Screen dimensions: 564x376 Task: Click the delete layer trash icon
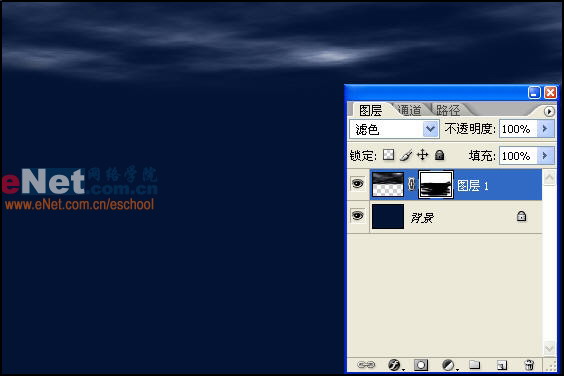pyautogui.click(x=529, y=365)
